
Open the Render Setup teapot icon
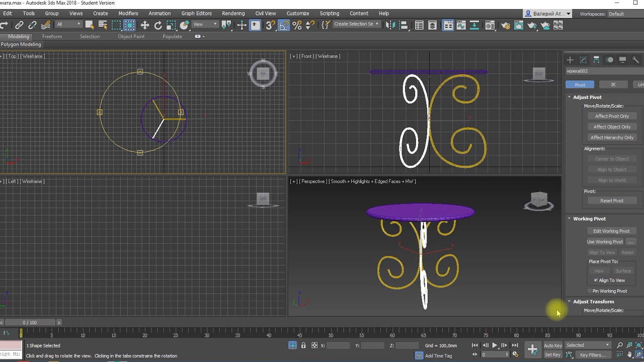click(506, 25)
